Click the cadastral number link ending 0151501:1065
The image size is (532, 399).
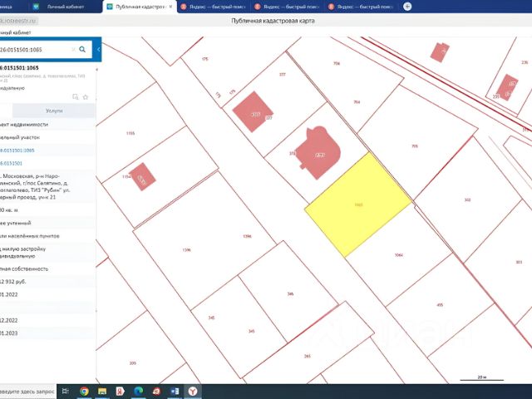17,150
